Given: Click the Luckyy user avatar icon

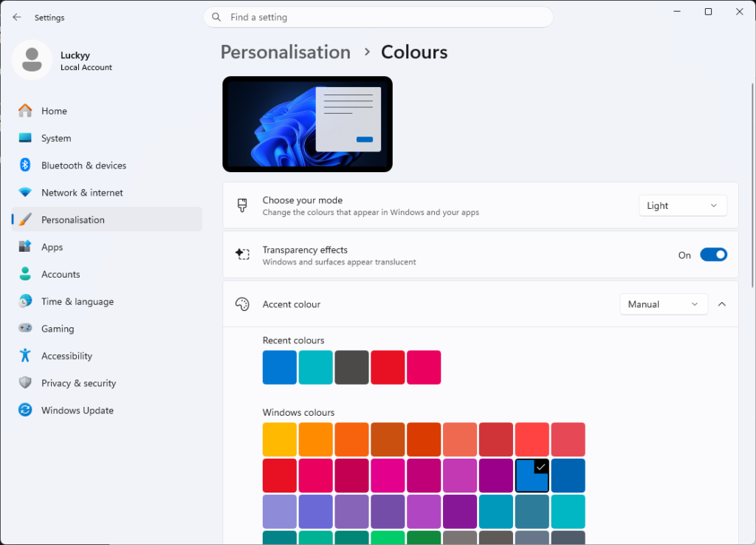Looking at the screenshot, I should (32, 60).
